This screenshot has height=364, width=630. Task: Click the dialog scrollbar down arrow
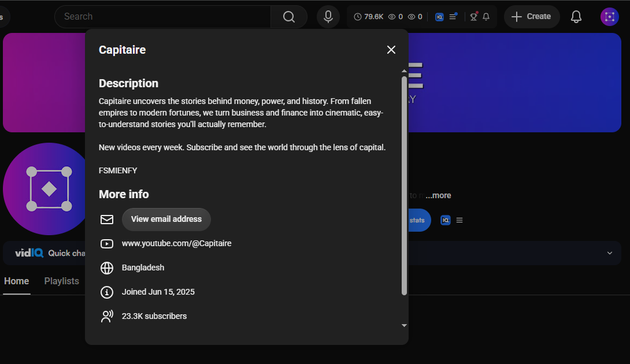point(404,325)
